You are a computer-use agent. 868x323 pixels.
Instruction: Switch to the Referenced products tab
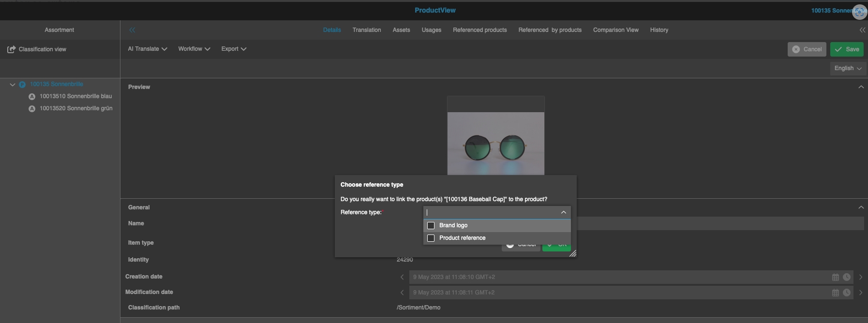pyautogui.click(x=479, y=30)
